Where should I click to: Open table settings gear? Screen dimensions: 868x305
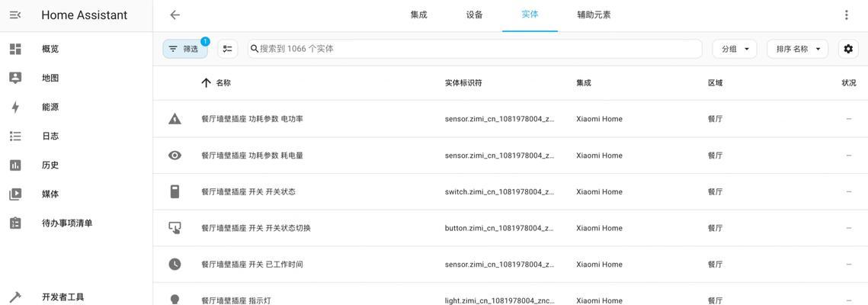tap(848, 49)
